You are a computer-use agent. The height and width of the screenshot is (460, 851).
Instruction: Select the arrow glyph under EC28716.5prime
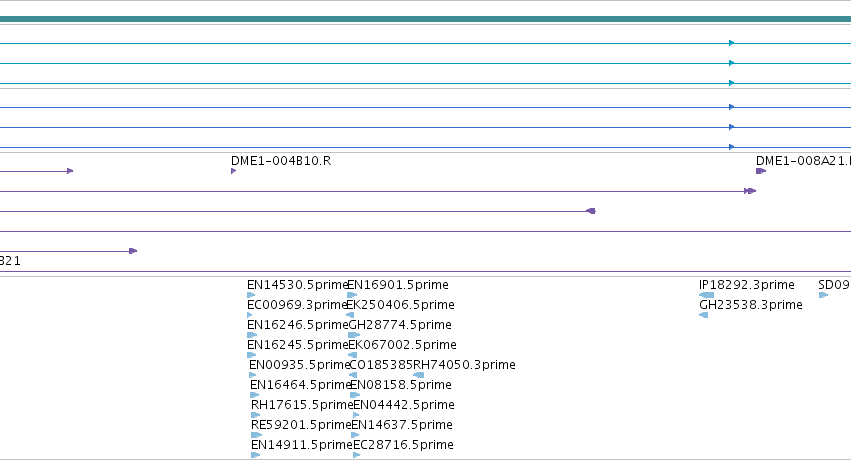tap(357, 455)
